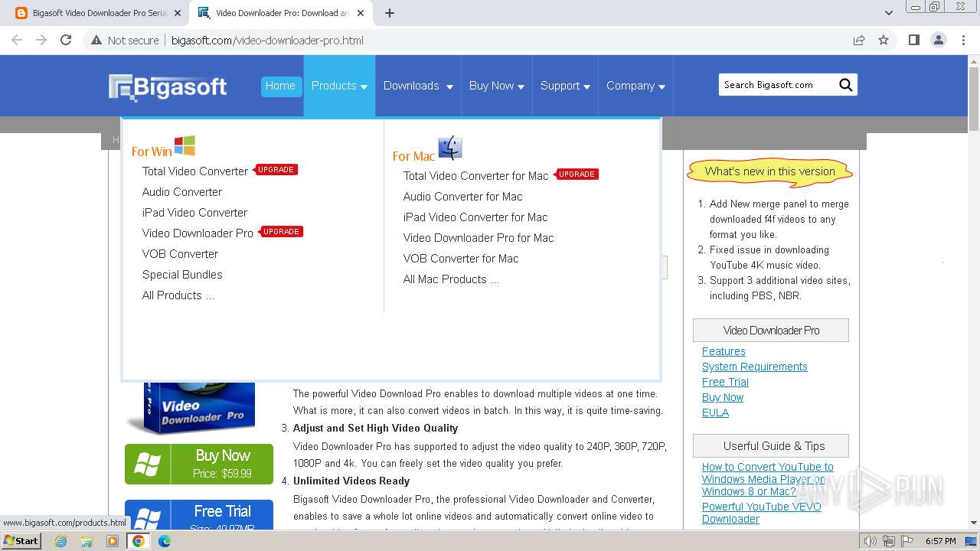Open the Buy Now sidebar link
Image resolution: width=980 pixels, height=551 pixels.
pyautogui.click(x=723, y=397)
